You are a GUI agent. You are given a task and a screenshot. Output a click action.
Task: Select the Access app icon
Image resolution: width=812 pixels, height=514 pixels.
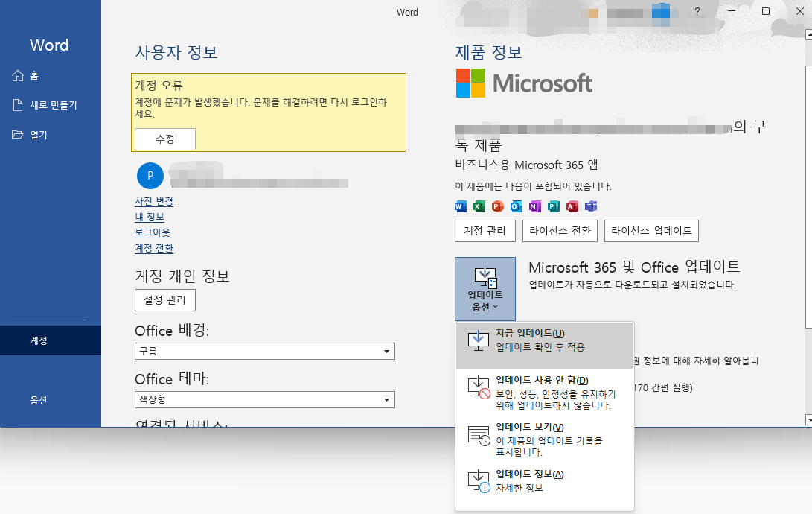(x=572, y=206)
